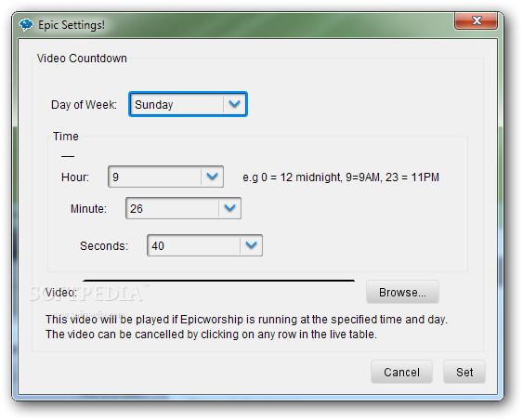
Task: Click the Seconds: label
Action: (104, 246)
